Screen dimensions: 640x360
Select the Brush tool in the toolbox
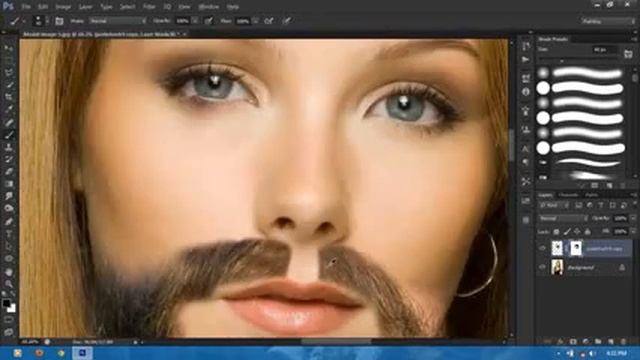9,135
